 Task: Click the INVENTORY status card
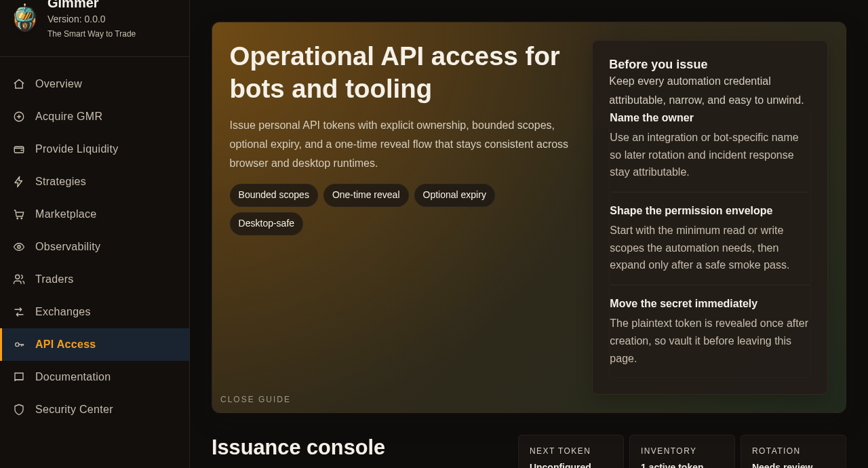point(682,452)
